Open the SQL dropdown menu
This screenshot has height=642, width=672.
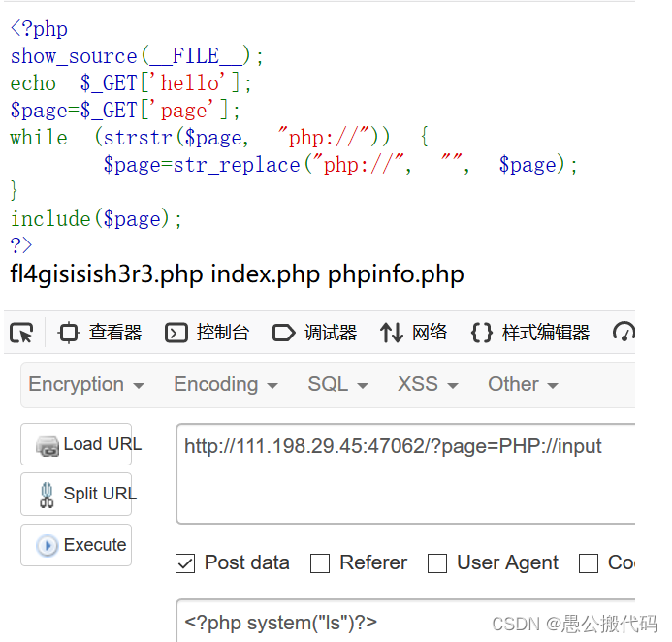[337, 384]
